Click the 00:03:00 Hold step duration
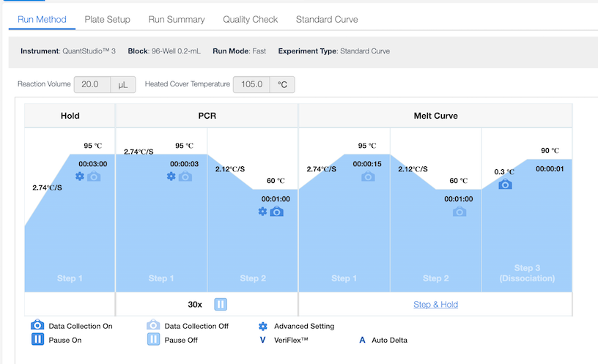The height and width of the screenshot is (364, 598). pos(92,164)
